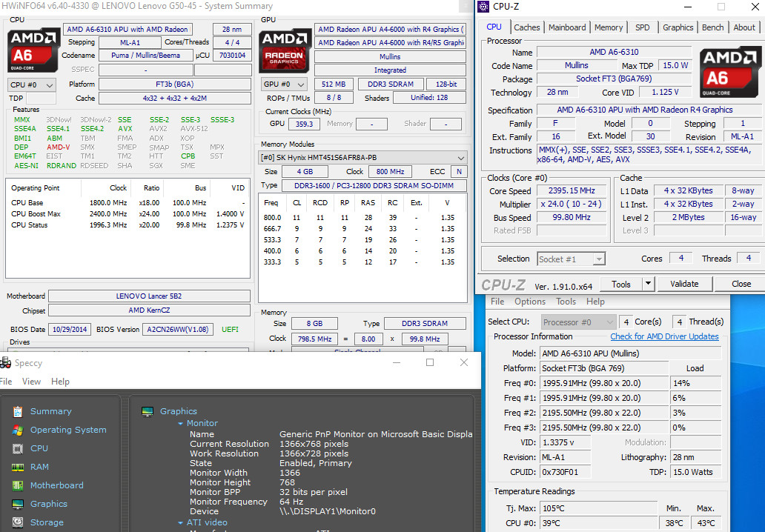
Task: Click the 'CPU Boost Max' operating point row
Action: click(127, 214)
